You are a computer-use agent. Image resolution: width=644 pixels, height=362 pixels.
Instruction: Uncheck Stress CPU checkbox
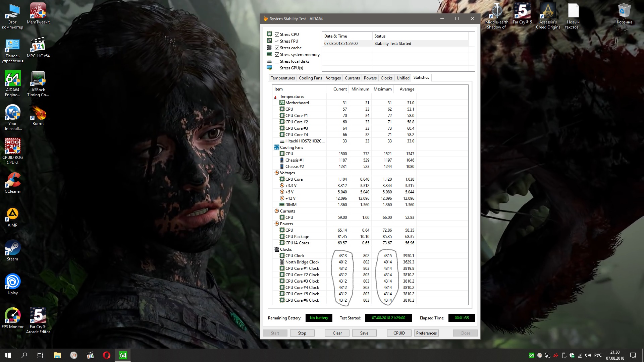277,35
